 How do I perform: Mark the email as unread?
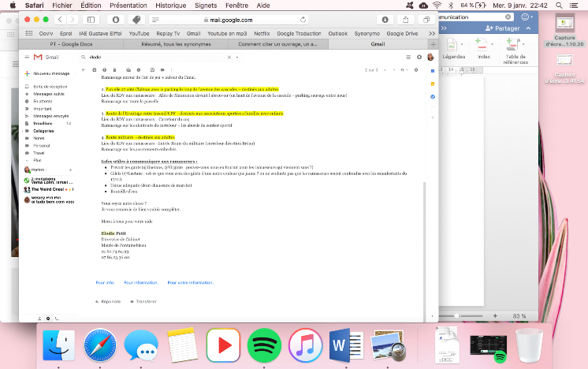[x=128, y=69]
